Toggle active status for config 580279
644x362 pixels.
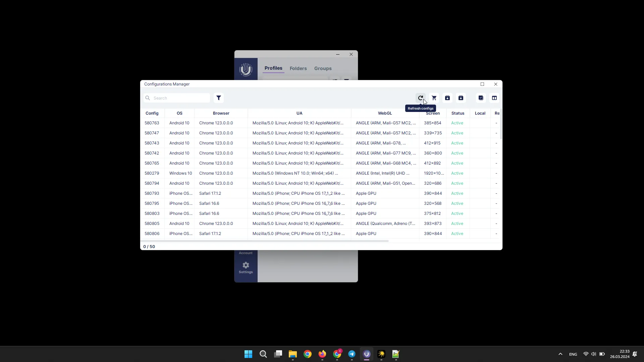(x=457, y=173)
